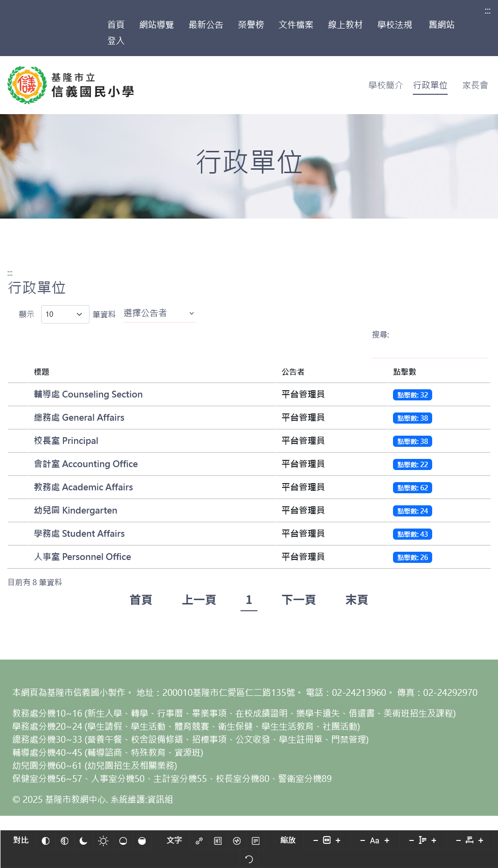Click 目前有 8 筆資料 status text

(35, 582)
